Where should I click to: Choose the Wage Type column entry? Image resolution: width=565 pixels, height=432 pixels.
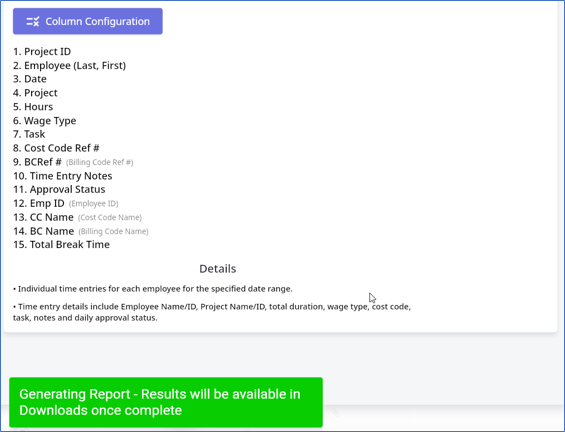45,121
